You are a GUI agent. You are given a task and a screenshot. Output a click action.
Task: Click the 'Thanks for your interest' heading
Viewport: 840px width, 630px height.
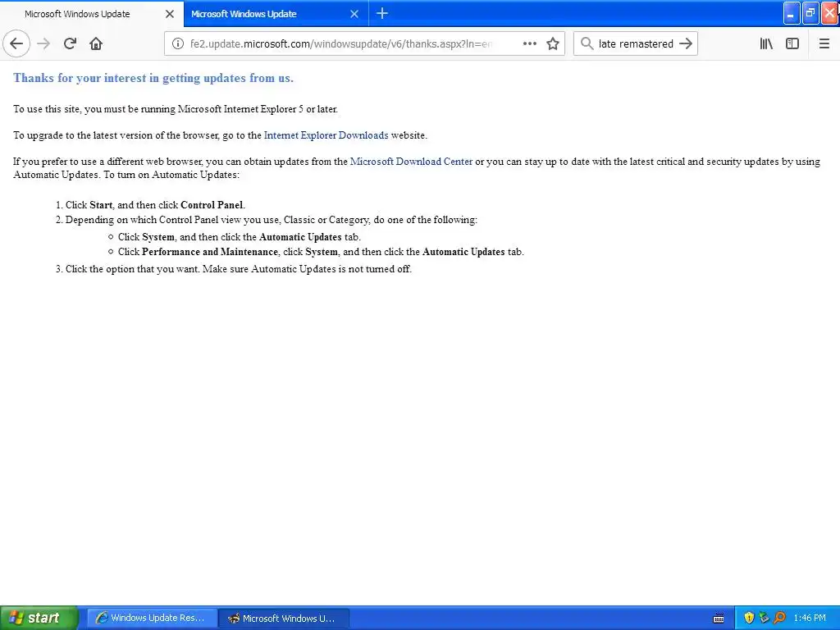(153, 78)
